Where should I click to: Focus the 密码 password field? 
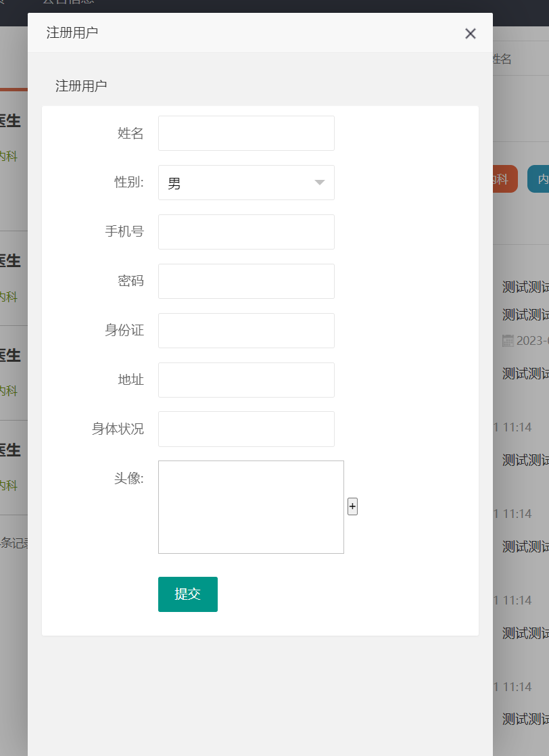click(x=245, y=281)
